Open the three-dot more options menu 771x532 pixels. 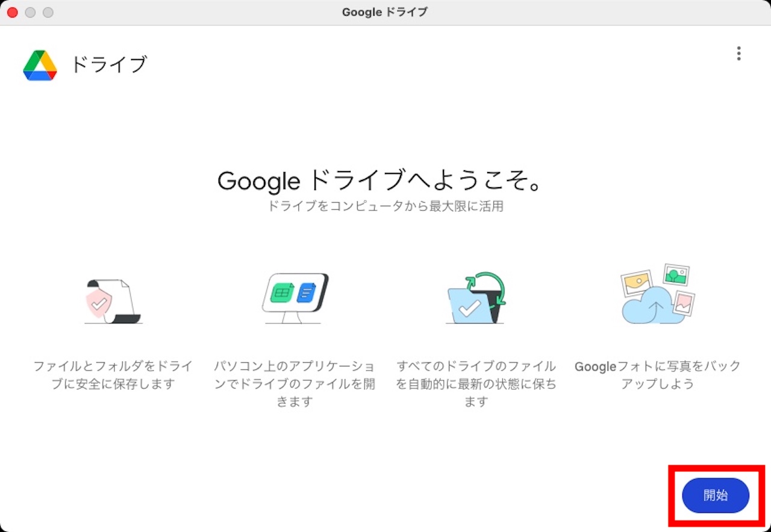click(x=738, y=54)
